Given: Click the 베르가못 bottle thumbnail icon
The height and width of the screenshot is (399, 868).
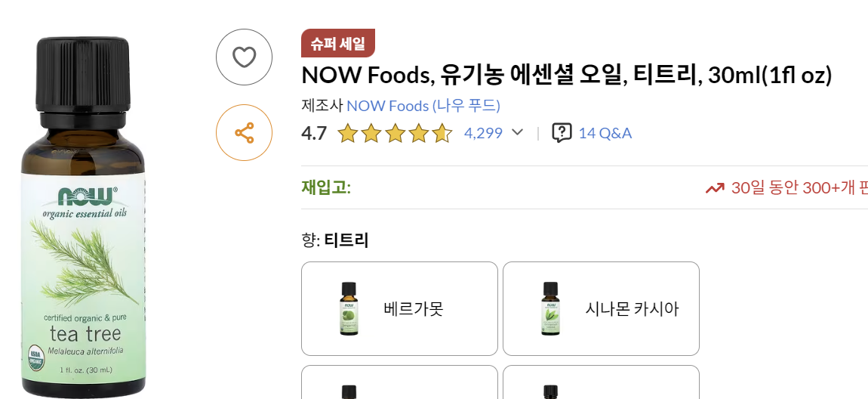Looking at the screenshot, I should pos(349,308).
